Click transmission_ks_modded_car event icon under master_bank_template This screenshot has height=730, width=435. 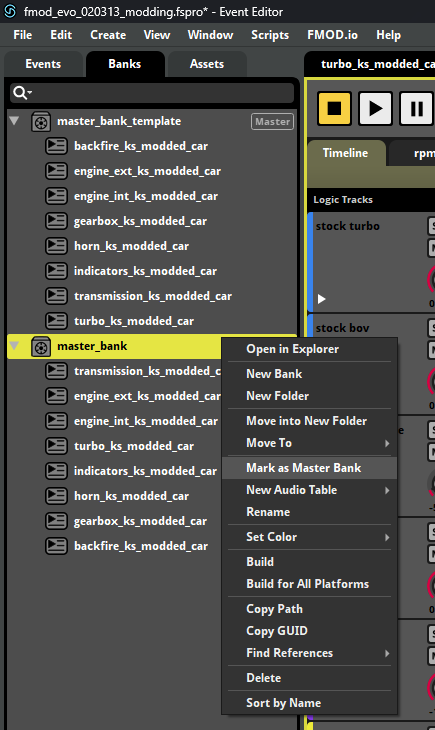[x=56, y=296]
